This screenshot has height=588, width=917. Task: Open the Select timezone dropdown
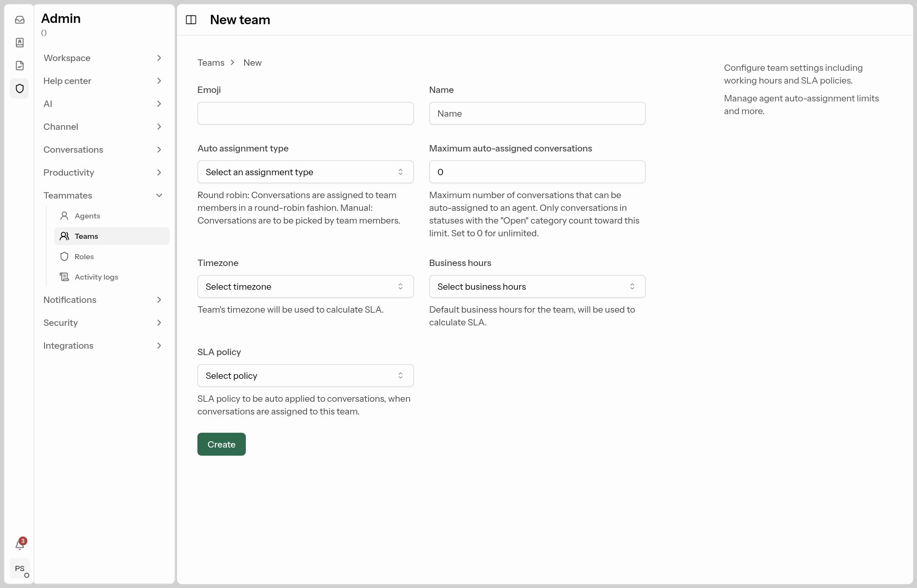click(x=306, y=286)
